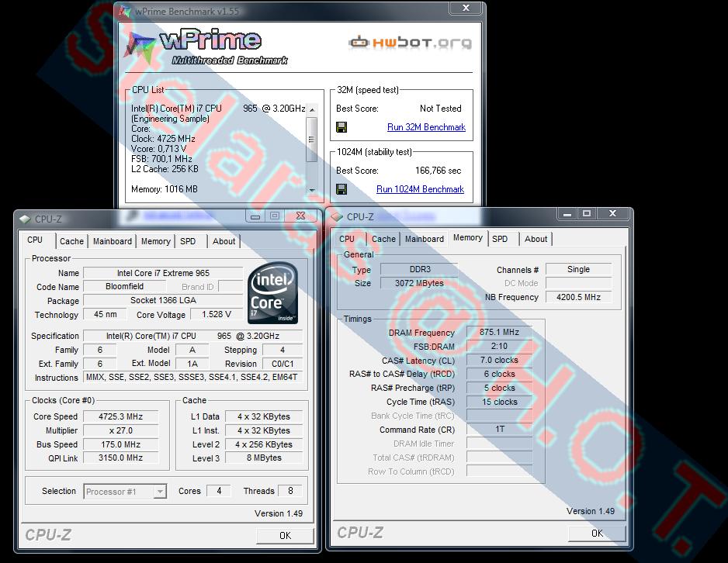Click the Cycle Time (tRAS) value '15 clocks'
Image resolution: width=728 pixels, height=563 pixels.
click(500, 402)
